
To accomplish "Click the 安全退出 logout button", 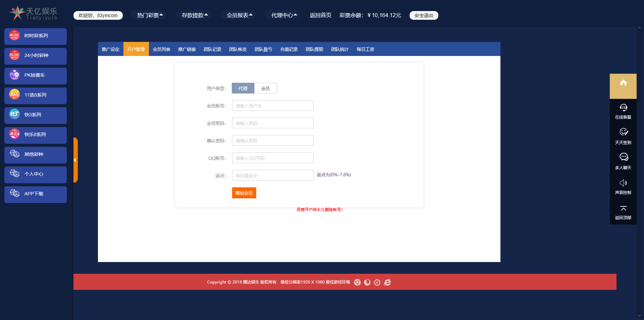I will point(424,15).
